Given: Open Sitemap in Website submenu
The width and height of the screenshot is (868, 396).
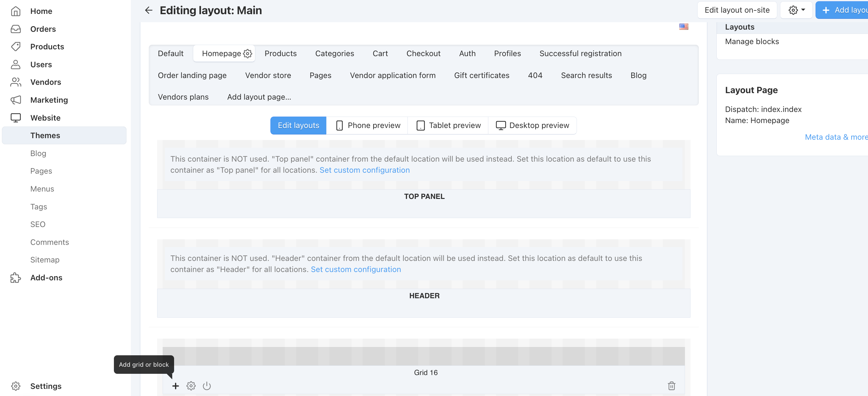Looking at the screenshot, I should [x=45, y=260].
